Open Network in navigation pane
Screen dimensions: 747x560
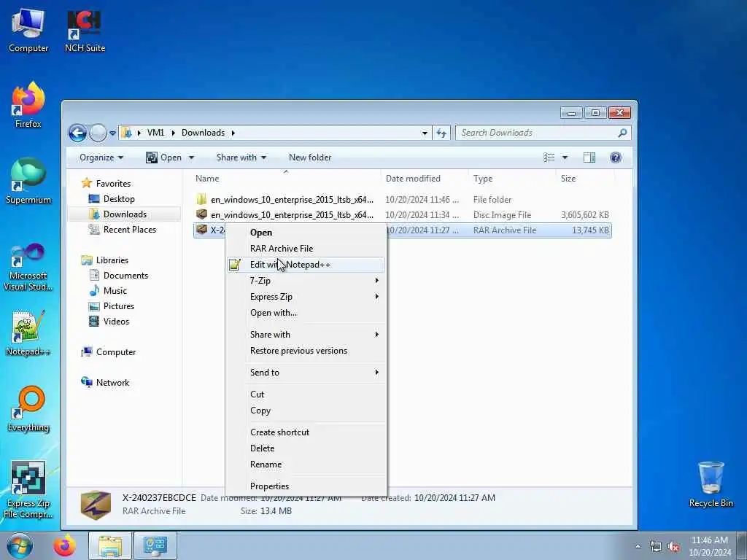point(112,382)
